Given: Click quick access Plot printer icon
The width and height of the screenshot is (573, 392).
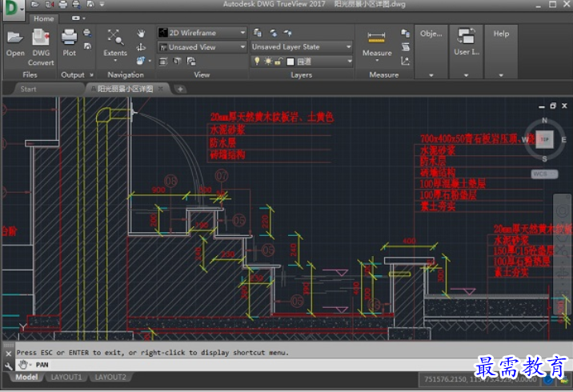Looking at the screenshot, I should tap(63, 4).
